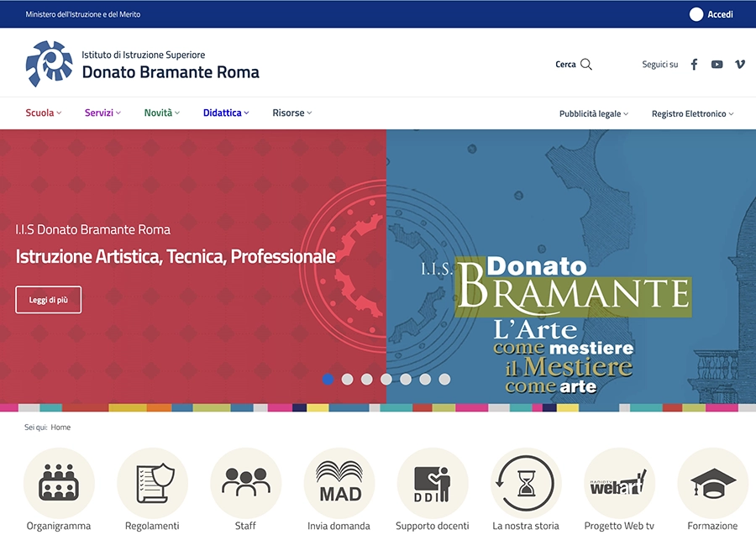
Task: Click the Accedi user avatar icon
Action: (x=696, y=14)
